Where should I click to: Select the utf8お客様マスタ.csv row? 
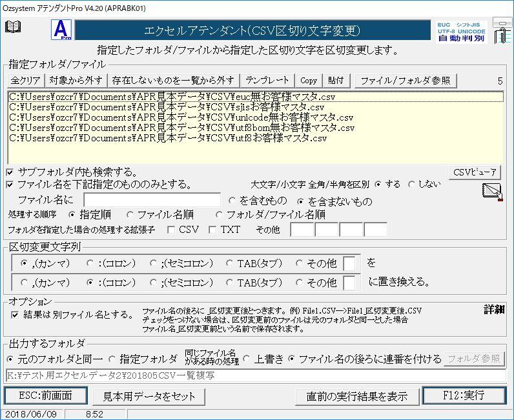255,138
